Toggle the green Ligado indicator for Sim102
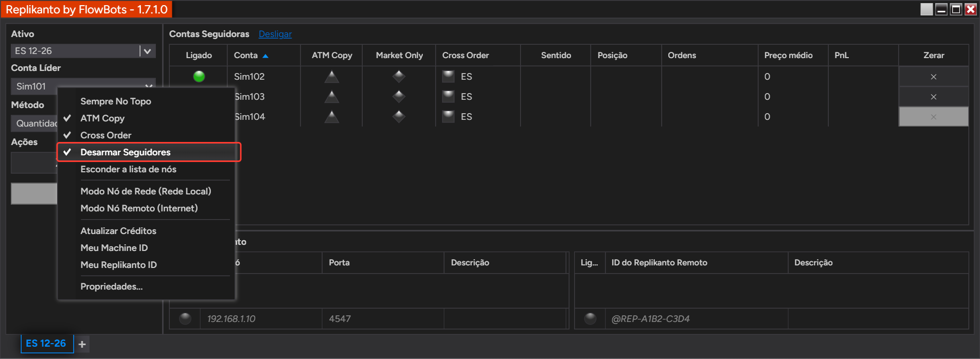Viewport: 980px width, 359px height. (199, 77)
